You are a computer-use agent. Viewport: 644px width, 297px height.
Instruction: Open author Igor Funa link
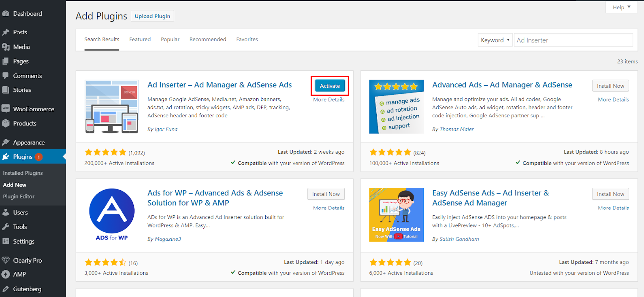point(166,129)
